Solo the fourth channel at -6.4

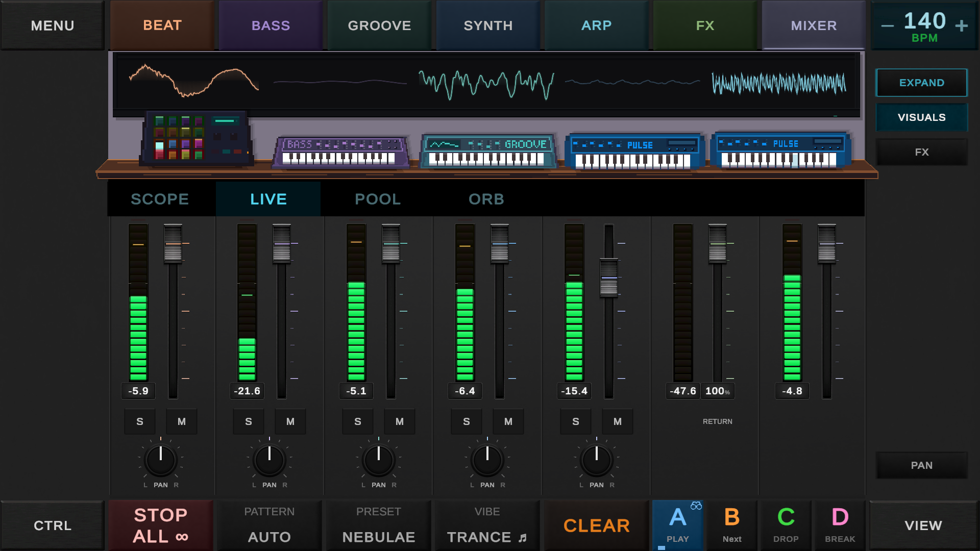pos(467,421)
